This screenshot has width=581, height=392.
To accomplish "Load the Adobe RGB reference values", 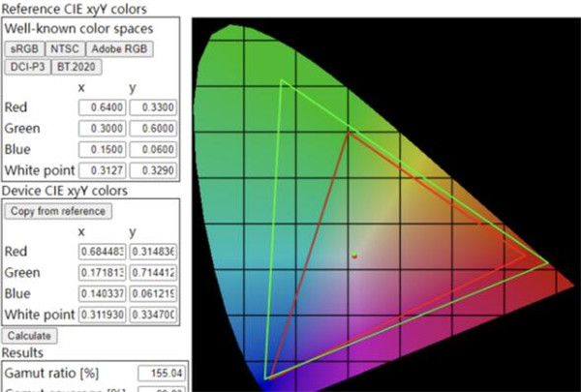I will pyautogui.click(x=120, y=48).
